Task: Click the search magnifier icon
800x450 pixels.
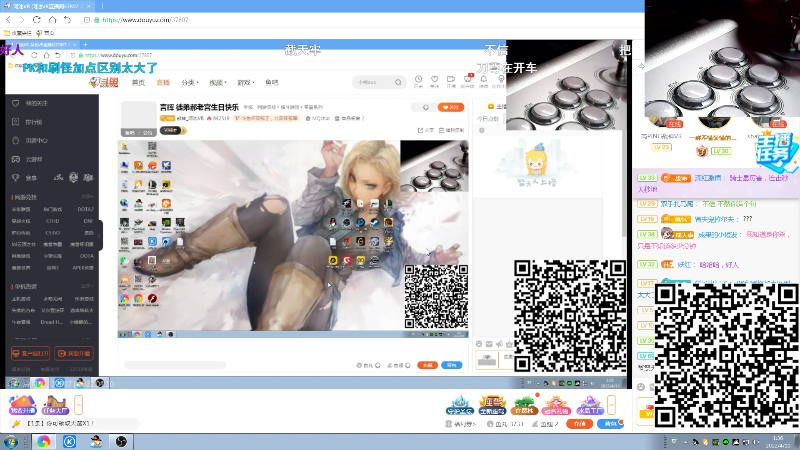Action: [398, 82]
